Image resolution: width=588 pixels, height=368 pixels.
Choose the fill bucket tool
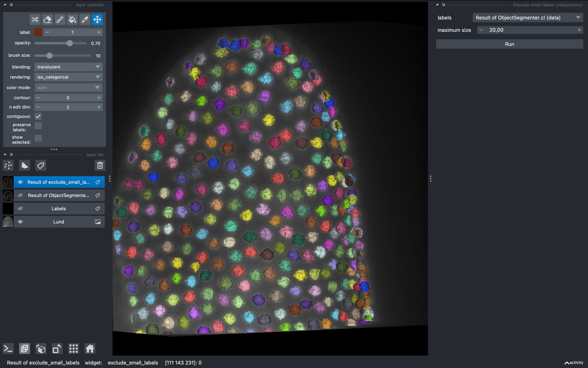click(72, 19)
